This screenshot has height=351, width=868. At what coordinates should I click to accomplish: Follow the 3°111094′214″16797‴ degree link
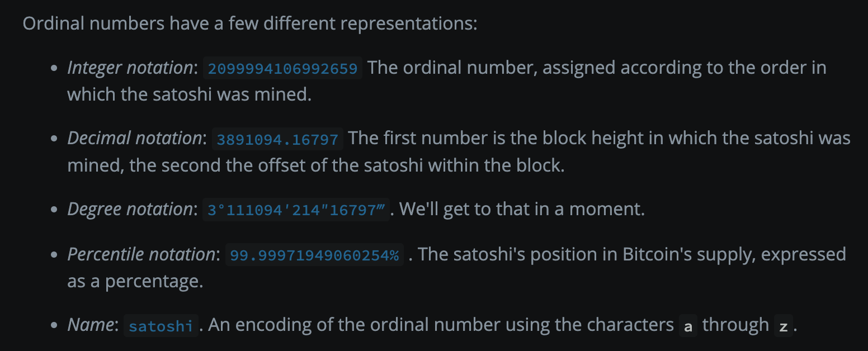click(296, 210)
